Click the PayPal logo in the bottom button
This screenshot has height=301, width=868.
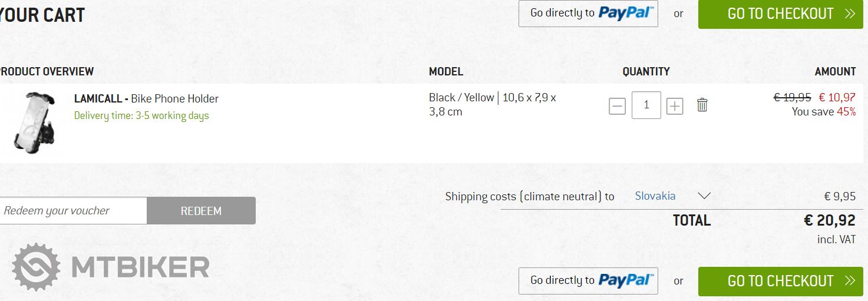(x=626, y=280)
